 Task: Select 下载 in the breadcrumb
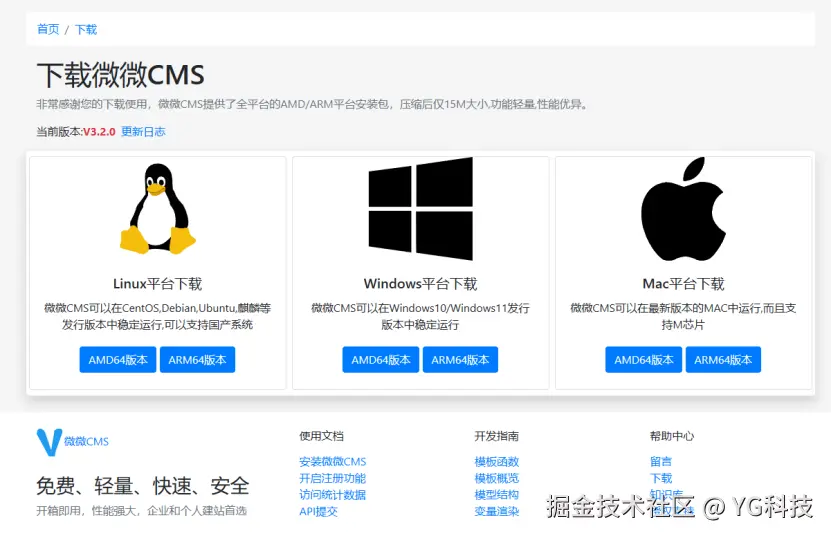tap(86, 29)
